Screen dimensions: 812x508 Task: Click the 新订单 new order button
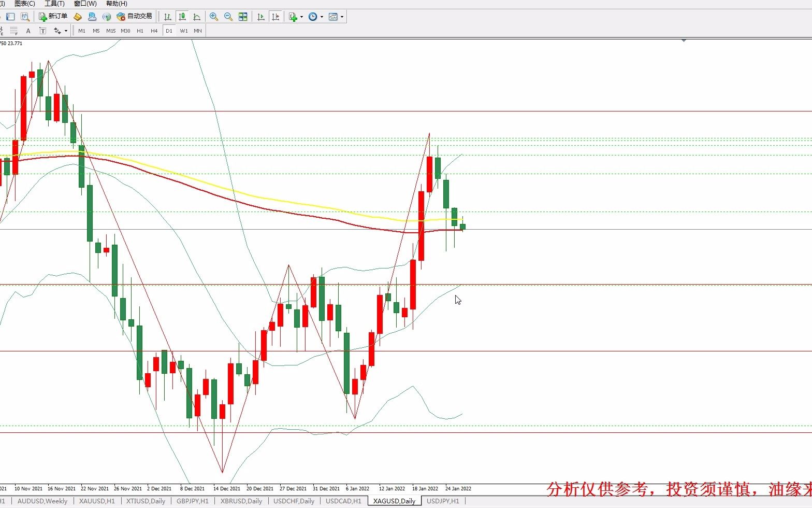pos(53,17)
